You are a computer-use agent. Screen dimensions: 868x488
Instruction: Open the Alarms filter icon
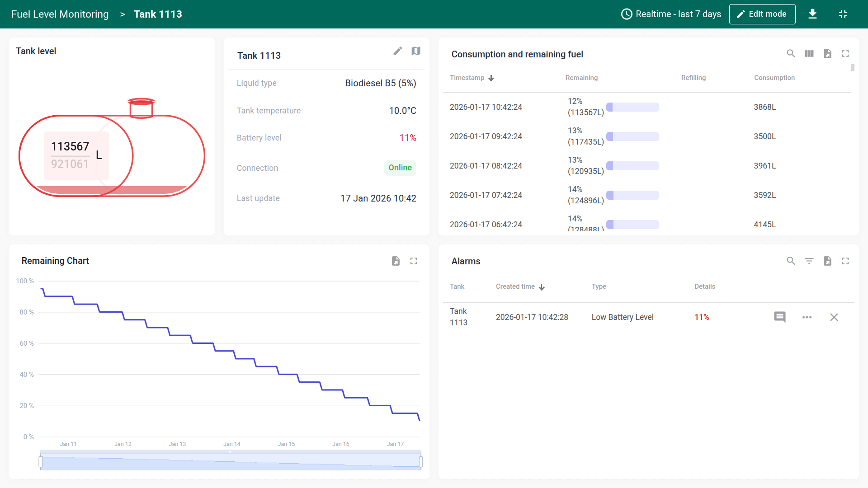tap(809, 261)
